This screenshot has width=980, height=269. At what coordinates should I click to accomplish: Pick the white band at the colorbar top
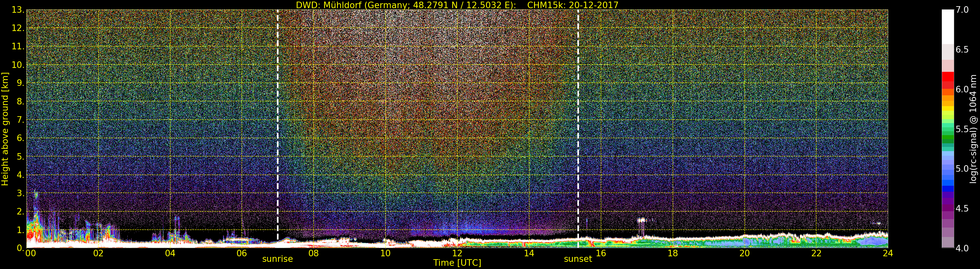[x=948, y=27]
